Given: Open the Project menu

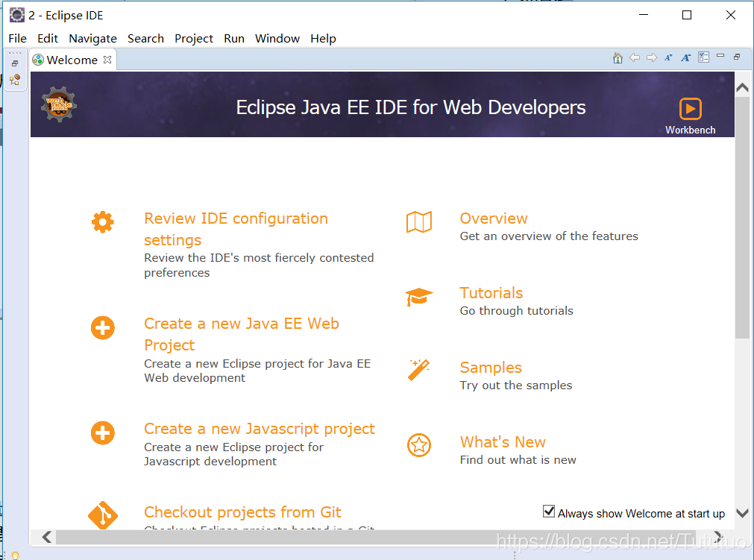Looking at the screenshot, I should 194,39.
